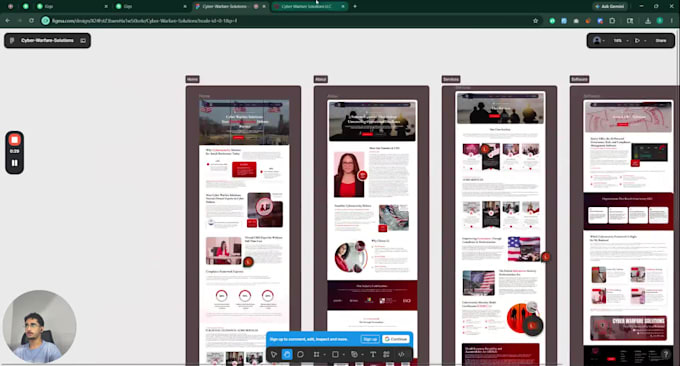Open a new browser tab
The width and height of the screenshot is (680, 366).
tap(355, 7)
